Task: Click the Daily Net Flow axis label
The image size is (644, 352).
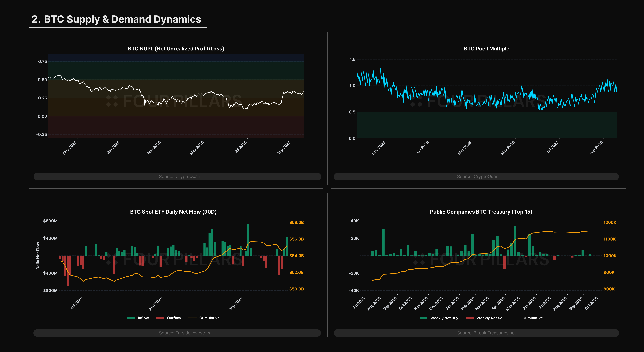Action: [x=38, y=256]
